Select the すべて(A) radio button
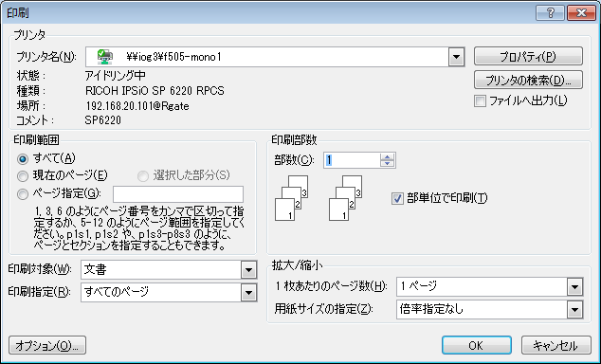This screenshot has width=601, height=364. [23, 158]
